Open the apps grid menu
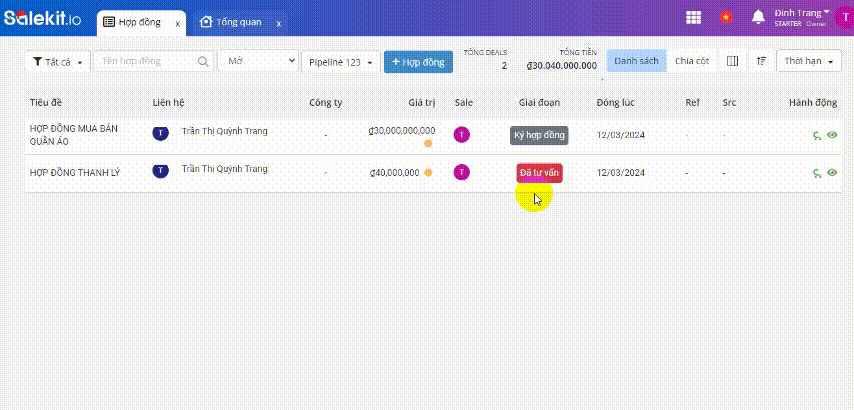 pos(693,17)
